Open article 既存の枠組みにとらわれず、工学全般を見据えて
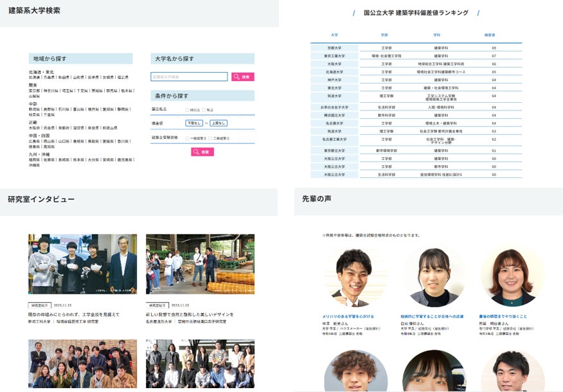Viewport: 563px width, 392px height. click(x=74, y=314)
